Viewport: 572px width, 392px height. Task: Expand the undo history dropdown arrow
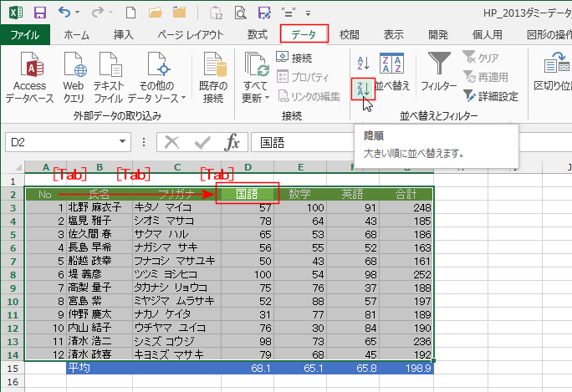click(79, 13)
